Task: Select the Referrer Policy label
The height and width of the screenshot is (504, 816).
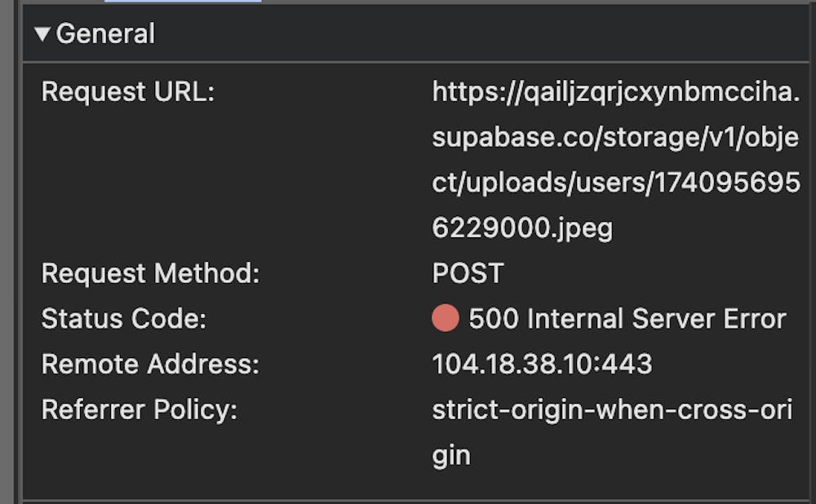Action: 139,409
